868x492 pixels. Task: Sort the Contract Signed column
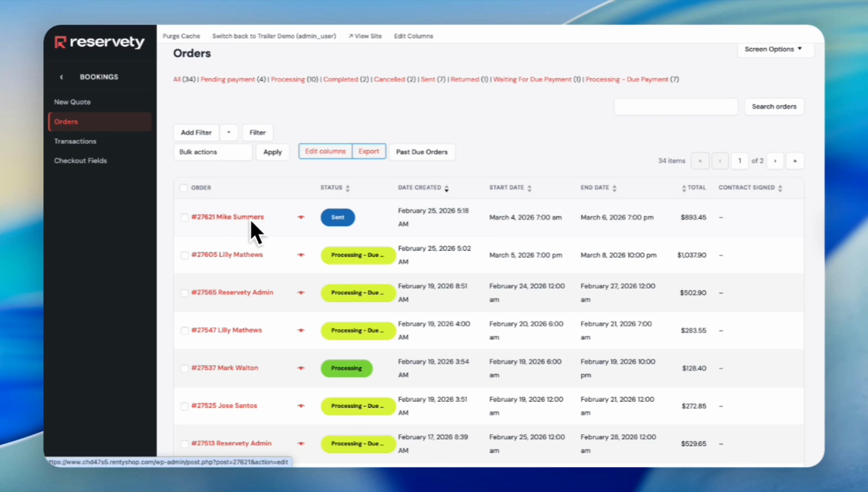[780, 187]
